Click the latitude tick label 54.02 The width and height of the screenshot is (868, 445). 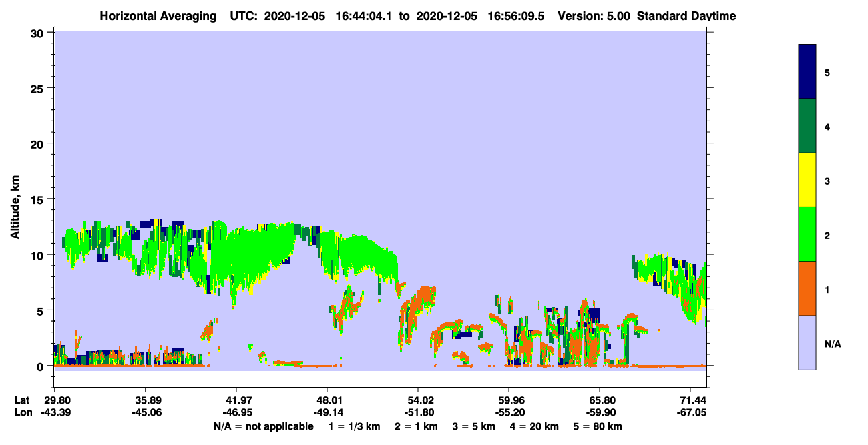tap(418, 400)
